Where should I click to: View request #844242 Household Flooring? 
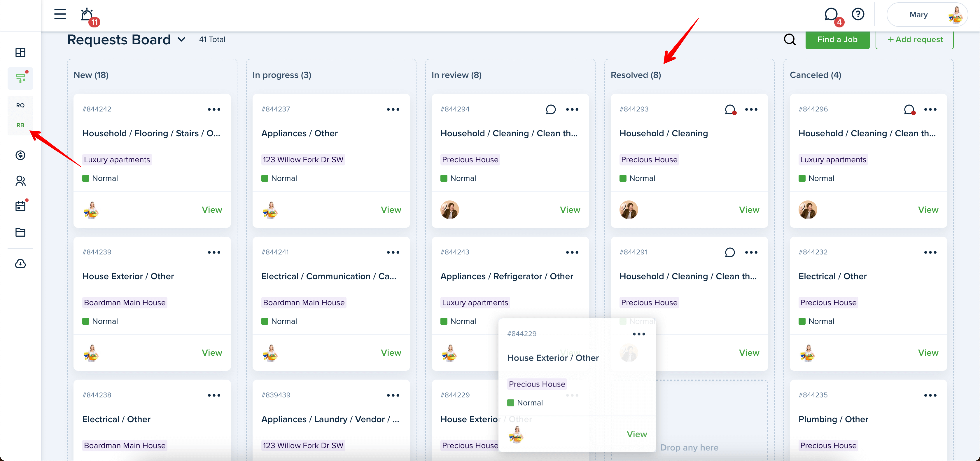pos(212,210)
